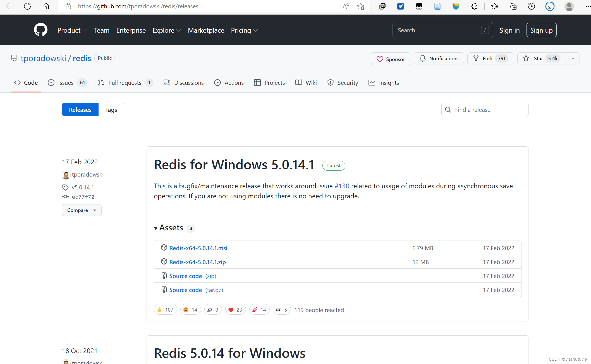Click the repository icon before tporadowski
591x364 pixels.
click(14, 58)
